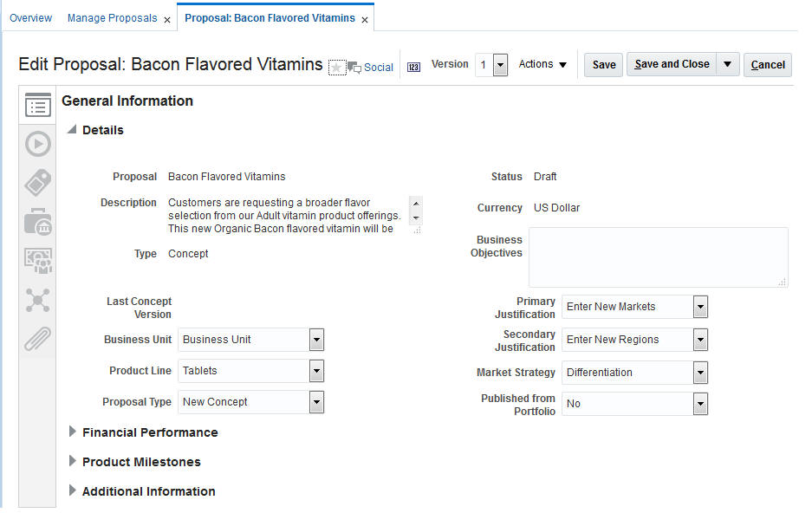This screenshot has height=513, width=812.
Task: Open the Product Line dropdown
Action: tap(316, 371)
